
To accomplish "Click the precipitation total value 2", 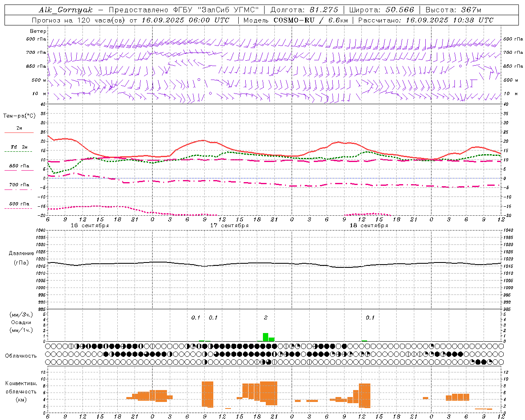I will pyautogui.click(x=266, y=317).
